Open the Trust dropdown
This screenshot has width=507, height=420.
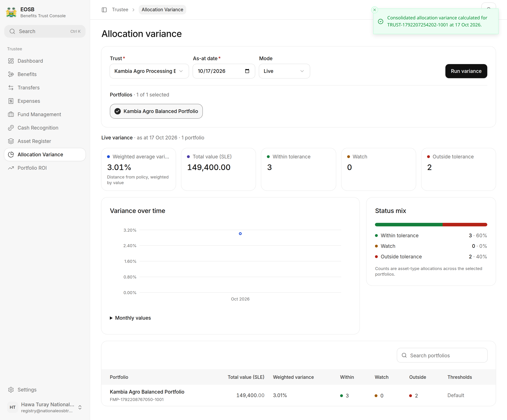(149, 71)
